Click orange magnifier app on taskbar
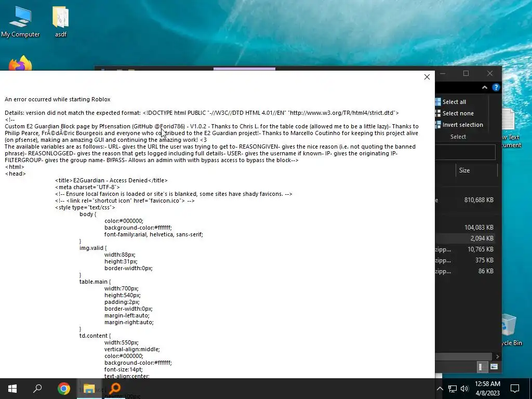532x399 pixels. coord(115,389)
